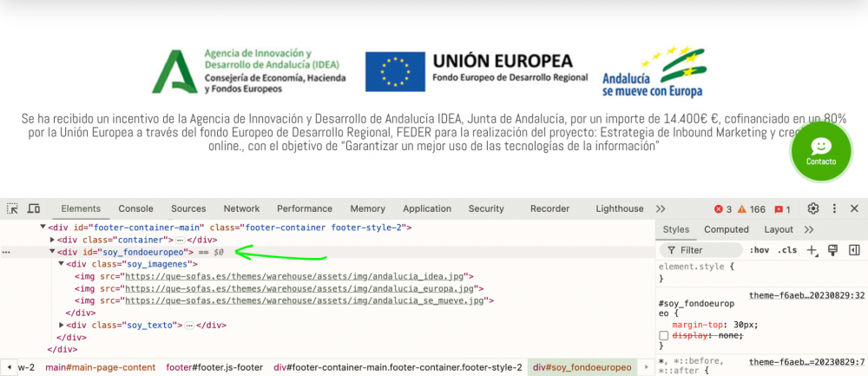
Task: Toggle the device toolbar icon
Action: click(34, 208)
